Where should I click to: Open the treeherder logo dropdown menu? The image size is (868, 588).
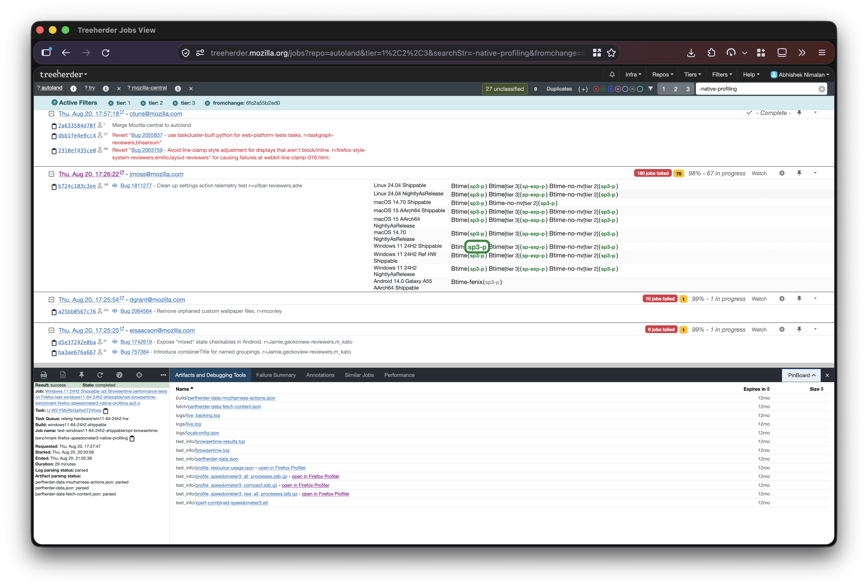point(63,74)
